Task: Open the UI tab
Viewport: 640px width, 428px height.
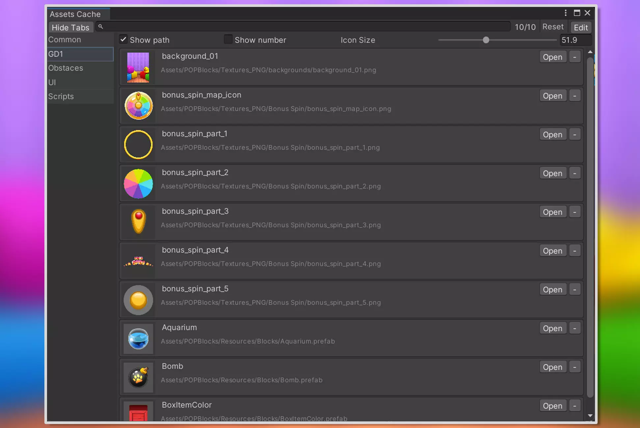Action: [x=80, y=82]
